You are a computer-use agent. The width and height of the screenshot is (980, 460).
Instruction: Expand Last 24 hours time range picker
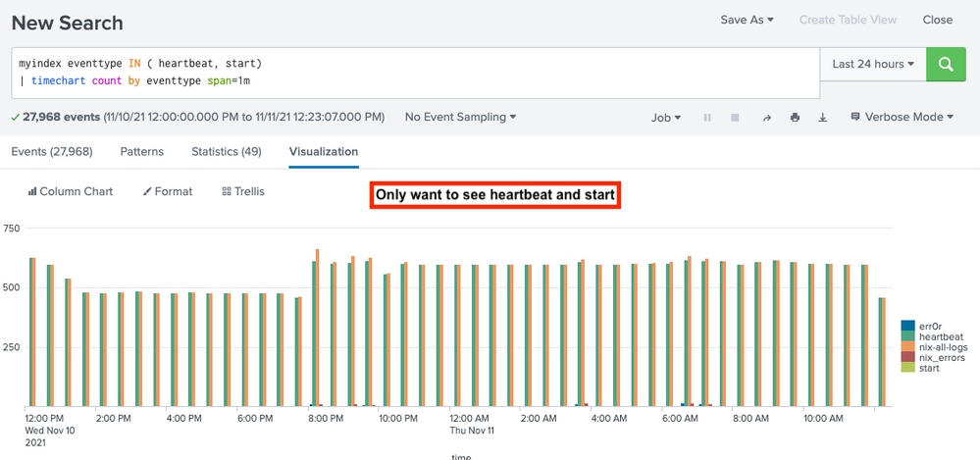(x=873, y=64)
